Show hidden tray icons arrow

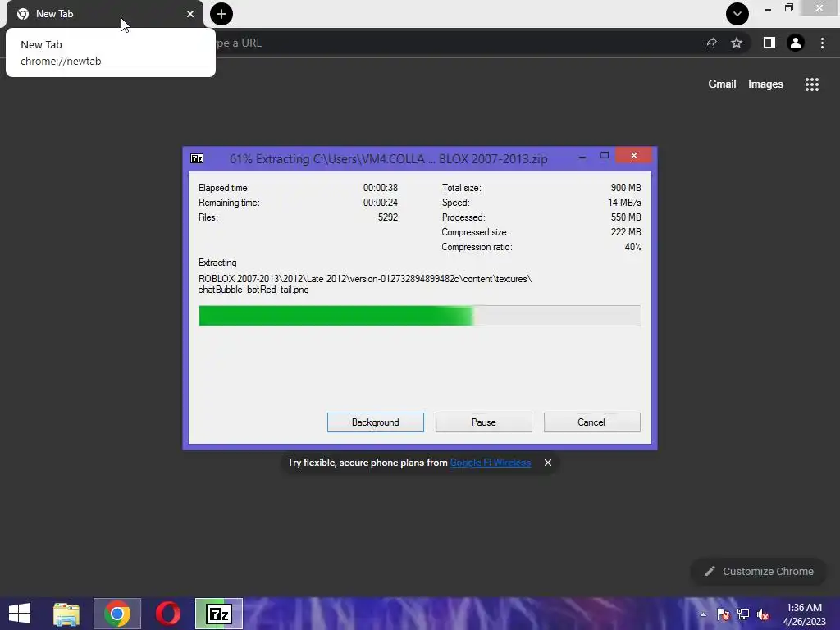[x=703, y=614]
